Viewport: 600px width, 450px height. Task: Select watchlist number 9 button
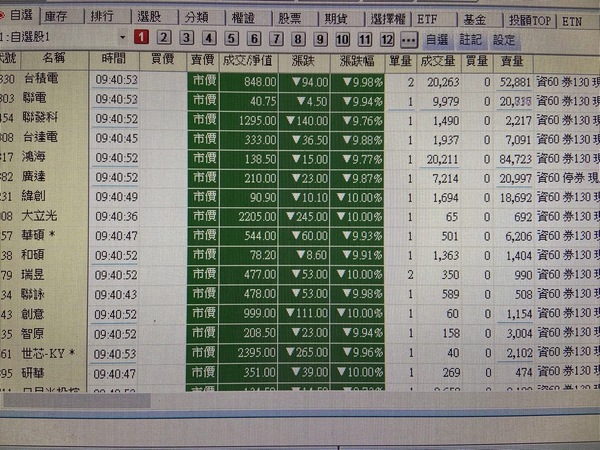point(320,39)
